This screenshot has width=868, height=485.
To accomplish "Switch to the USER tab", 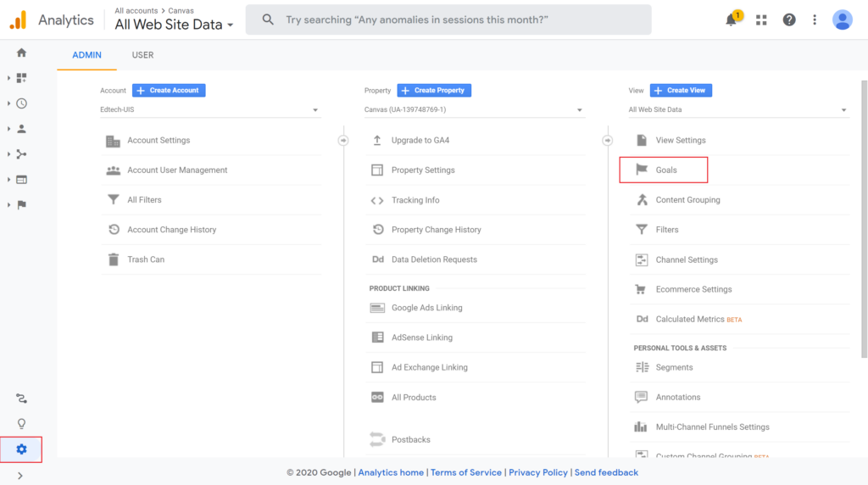I will tap(142, 55).
